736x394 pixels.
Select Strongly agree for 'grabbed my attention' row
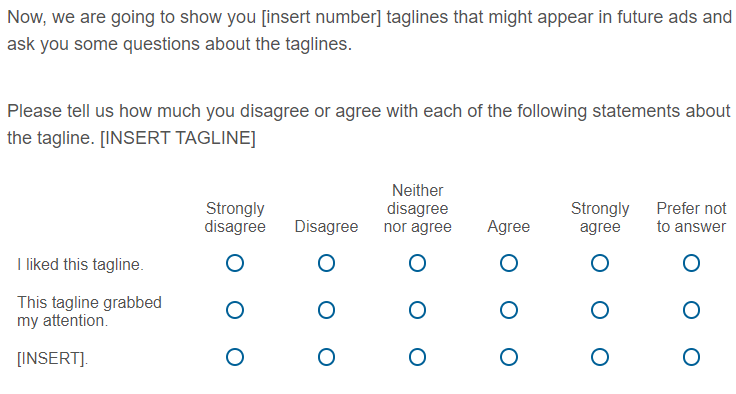coord(600,310)
